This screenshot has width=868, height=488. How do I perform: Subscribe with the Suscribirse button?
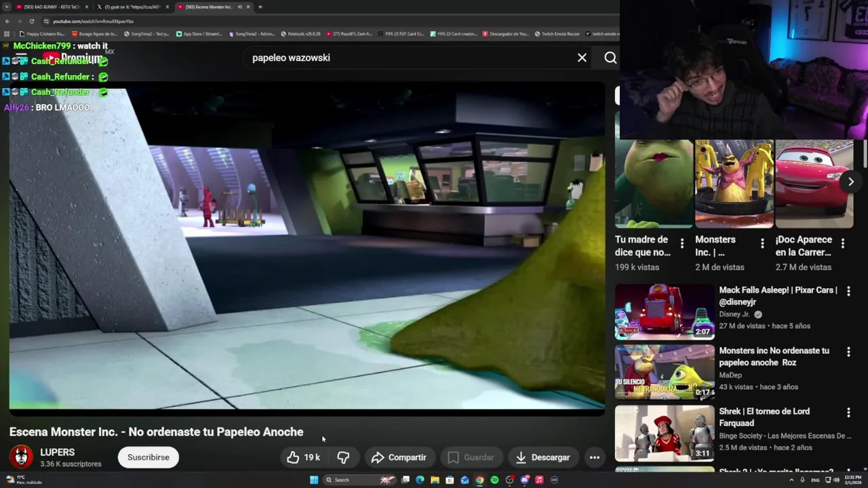(x=149, y=457)
